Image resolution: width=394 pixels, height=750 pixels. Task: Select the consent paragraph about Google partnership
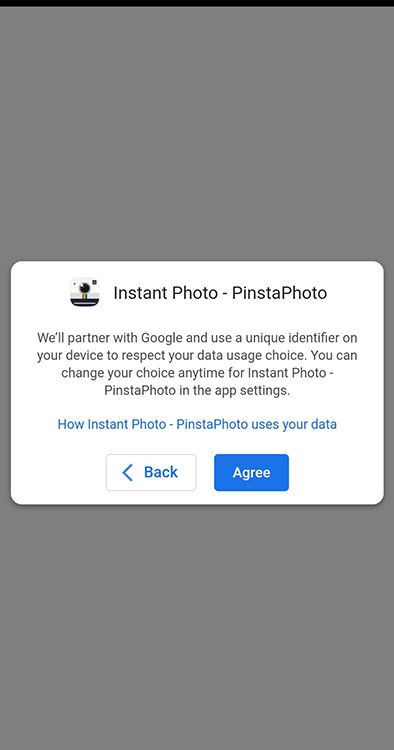197,364
